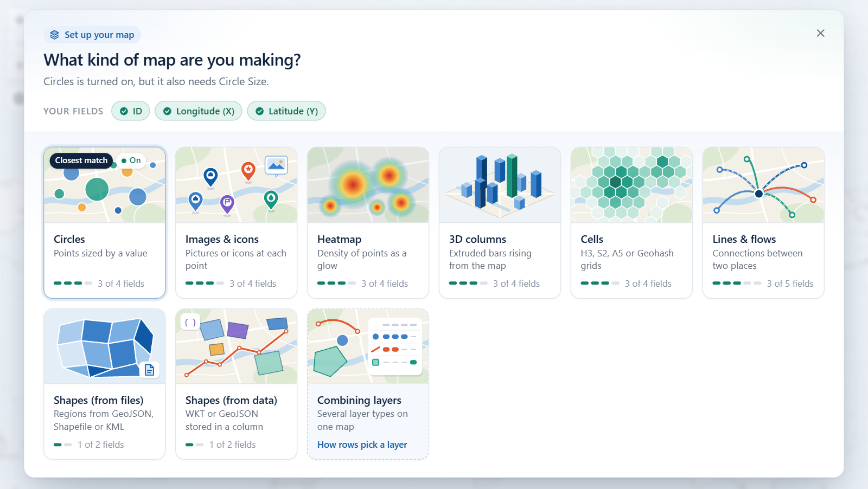Click the curly braces icon on Shapes (from data)
868x489 pixels.
(190, 323)
